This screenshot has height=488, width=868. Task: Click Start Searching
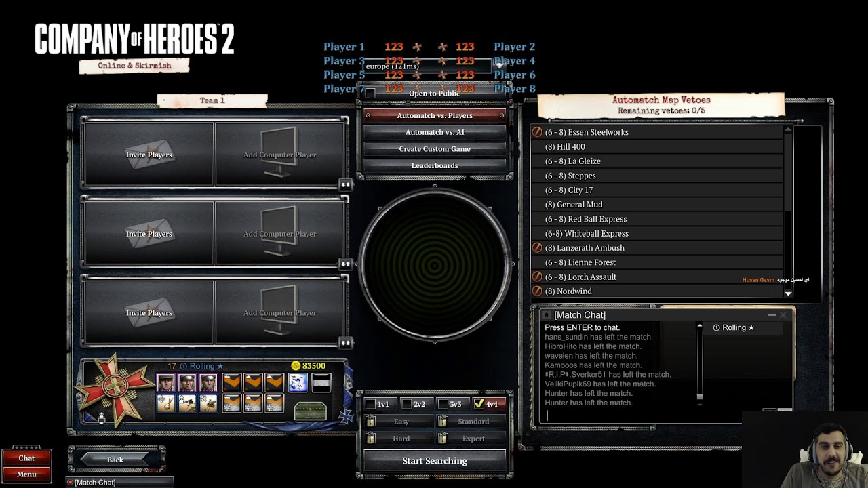(435, 461)
